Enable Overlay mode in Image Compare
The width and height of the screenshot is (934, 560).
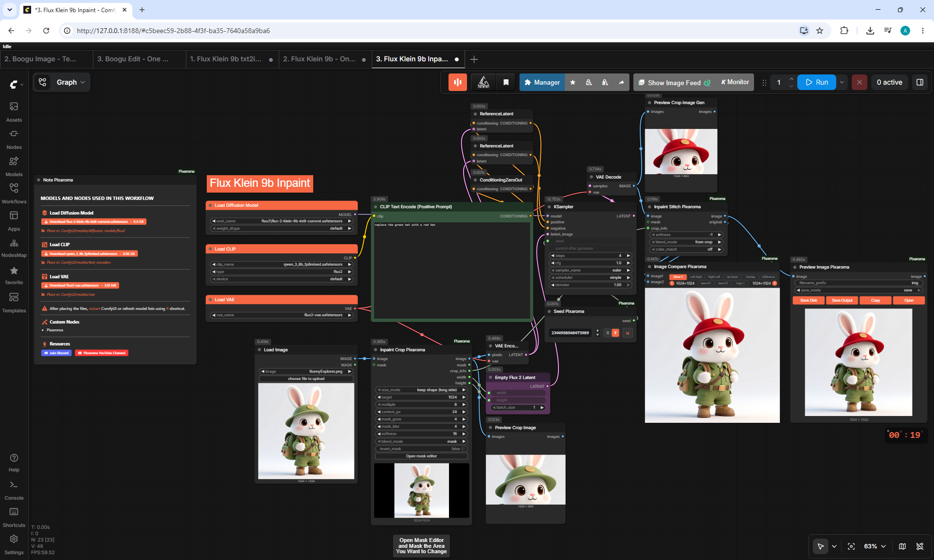point(750,277)
